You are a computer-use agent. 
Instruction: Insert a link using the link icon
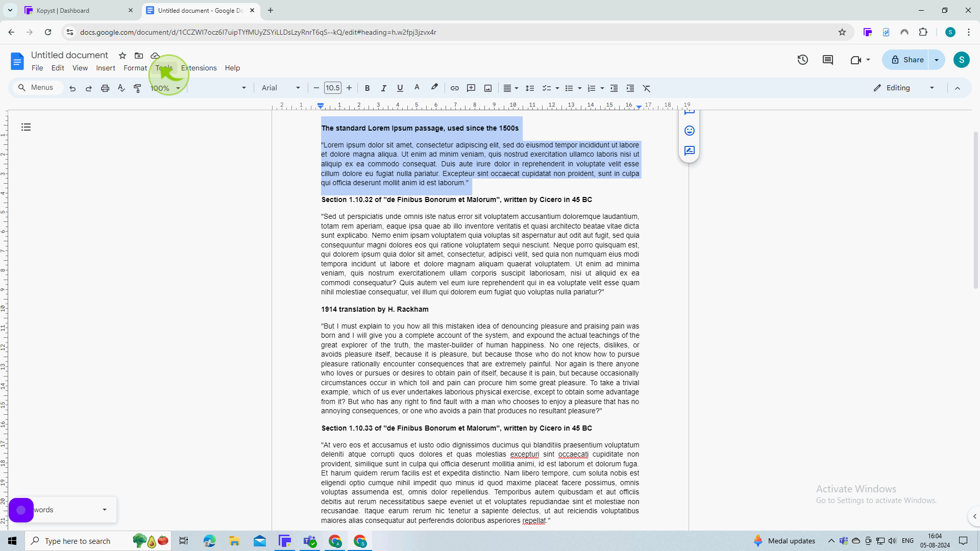[x=454, y=88]
